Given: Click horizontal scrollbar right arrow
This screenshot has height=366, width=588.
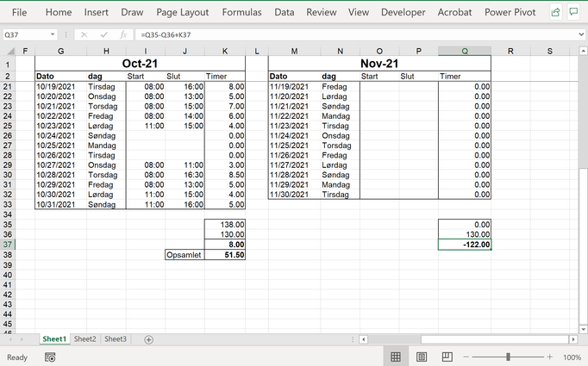Looking at the screenshot, I should [x=573, y=339].
